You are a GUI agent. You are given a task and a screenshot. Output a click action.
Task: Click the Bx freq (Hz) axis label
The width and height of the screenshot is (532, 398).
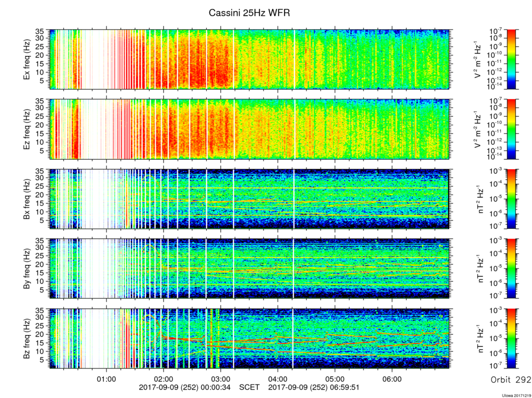click(27, 199)
